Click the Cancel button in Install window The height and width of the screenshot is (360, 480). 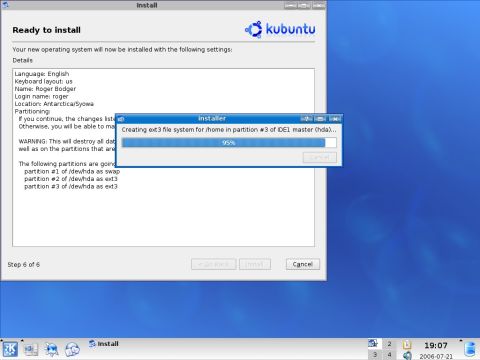coord(303,264)
